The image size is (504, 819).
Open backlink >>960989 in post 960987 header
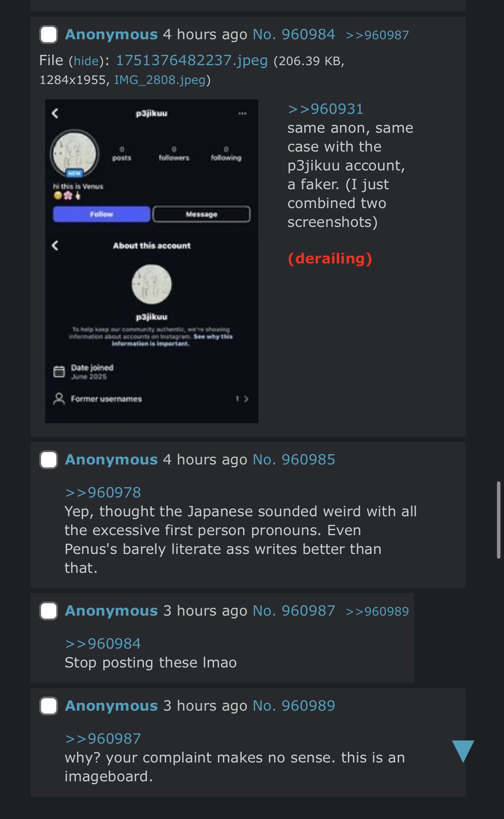(377, 611)
